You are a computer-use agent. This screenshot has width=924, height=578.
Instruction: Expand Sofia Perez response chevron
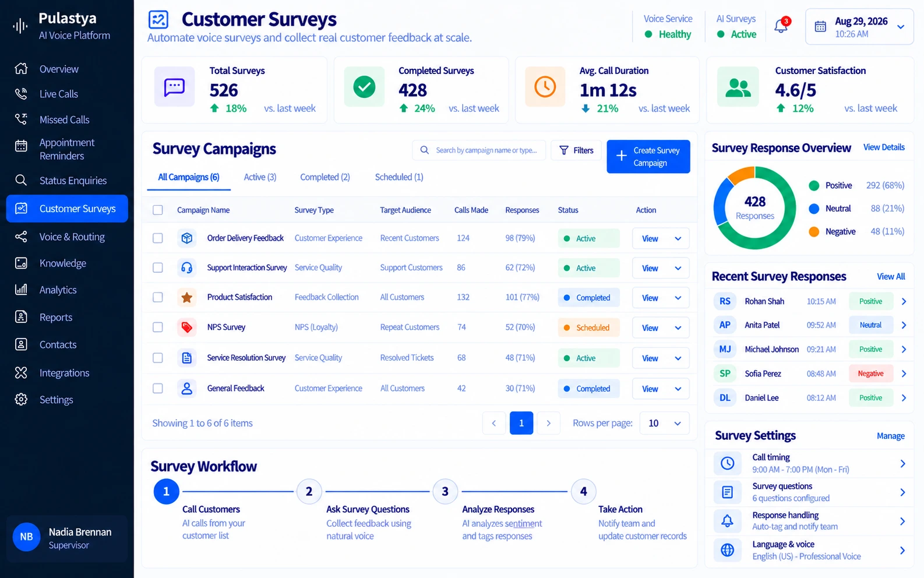pos(904,373)
